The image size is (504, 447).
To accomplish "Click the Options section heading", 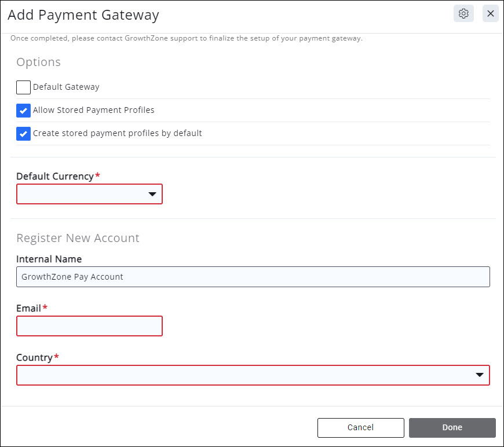I will point(38,62).
